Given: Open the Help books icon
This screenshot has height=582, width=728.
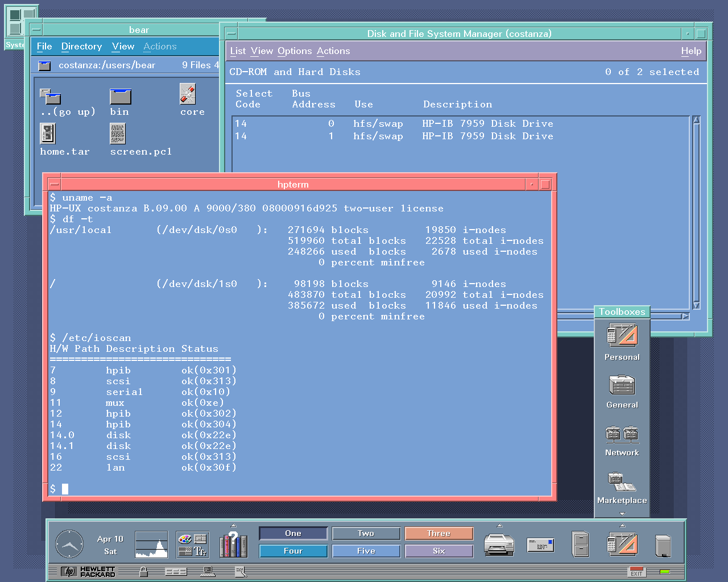Looking at the screenshot, I should click(x=233, y=544).
